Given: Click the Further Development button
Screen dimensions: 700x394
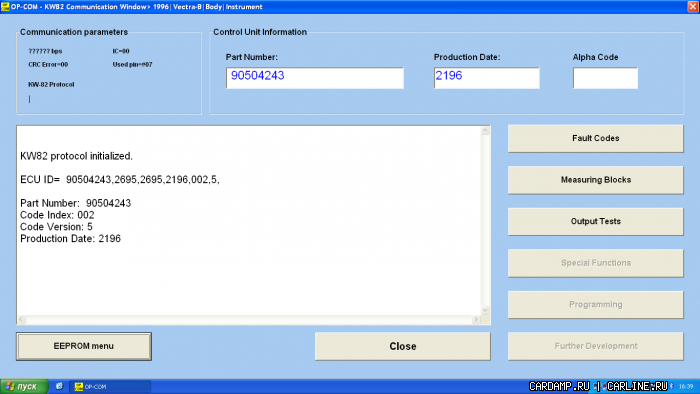Looking at the screenshot, I should pos(596,346).
